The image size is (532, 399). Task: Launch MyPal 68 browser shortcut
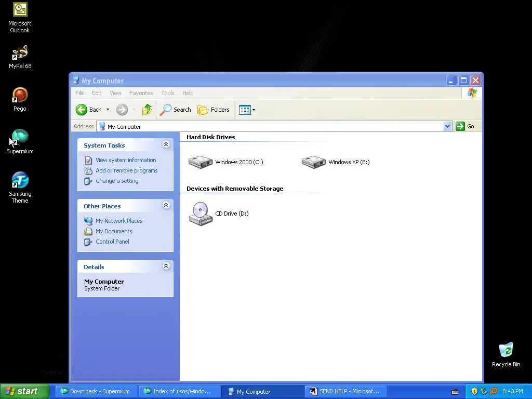pos(20,57)
